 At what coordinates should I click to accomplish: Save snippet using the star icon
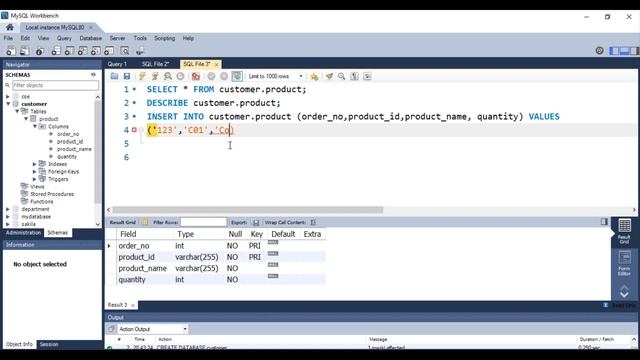tap(314, 76)
